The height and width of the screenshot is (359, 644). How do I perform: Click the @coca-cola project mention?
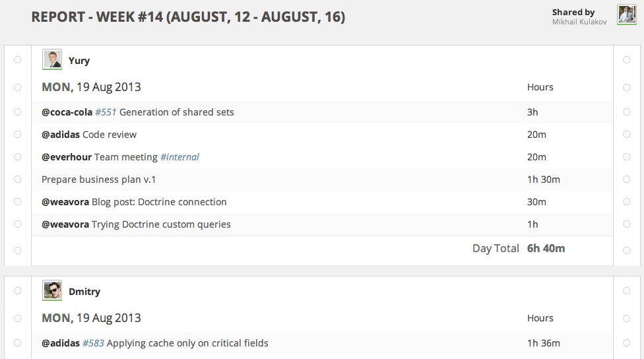[67, 112]
